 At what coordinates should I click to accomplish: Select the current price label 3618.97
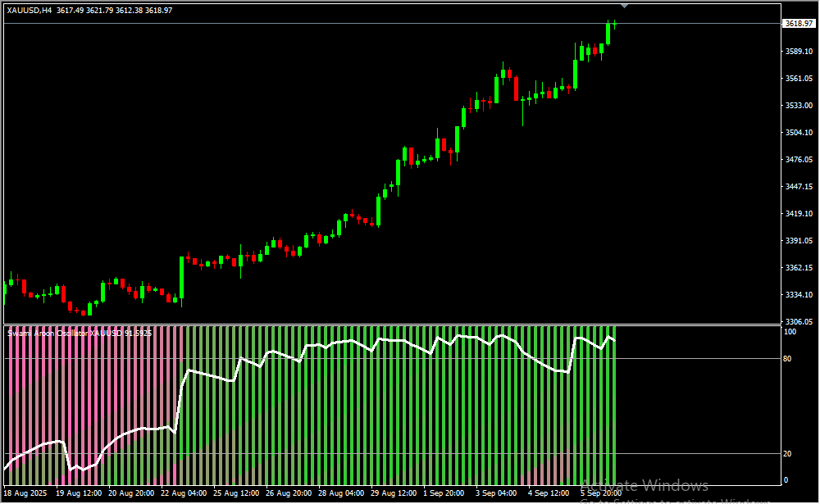click(x=798, y=24)
